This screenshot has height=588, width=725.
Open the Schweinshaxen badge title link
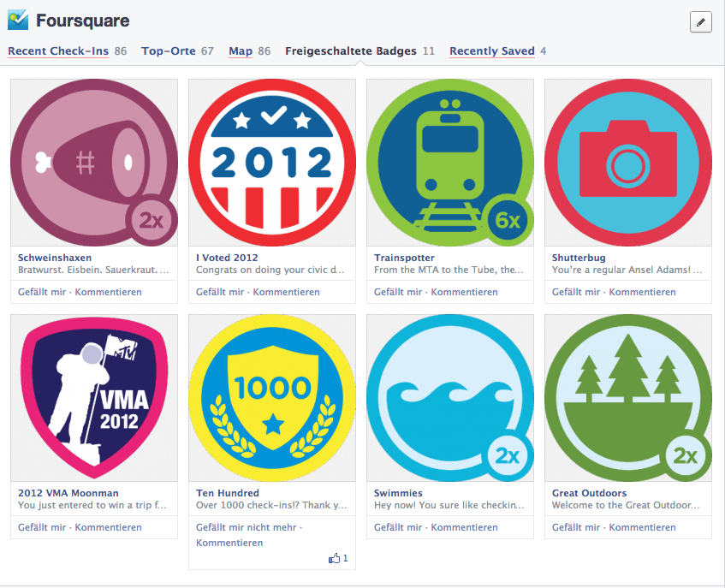[55, 258]
